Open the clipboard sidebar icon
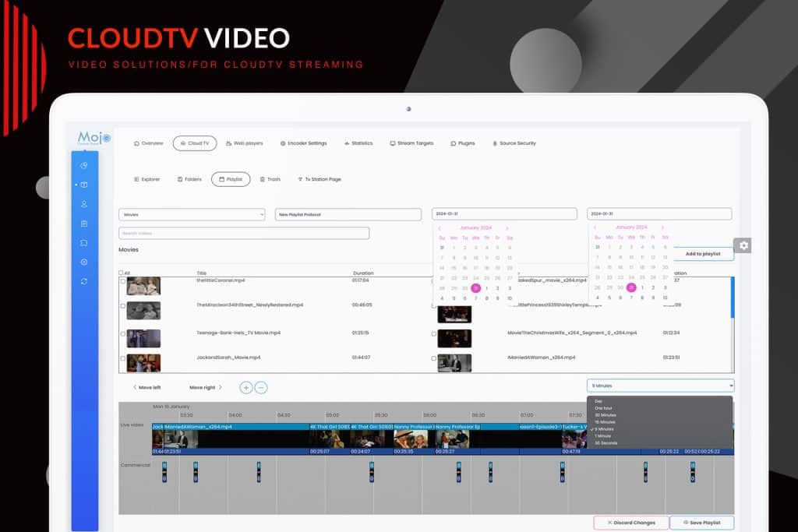798x532 pixels. tap(84, 224)
